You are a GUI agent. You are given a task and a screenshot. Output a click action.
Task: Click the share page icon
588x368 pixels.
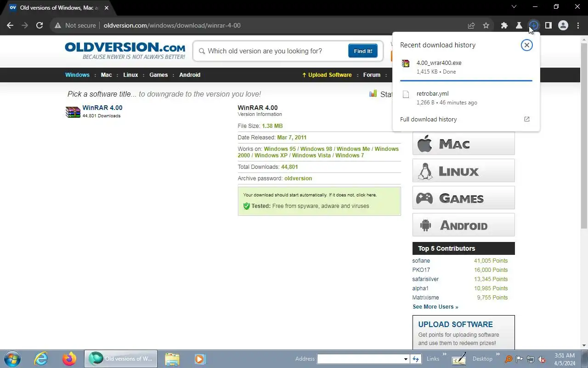click(x=471, y=25)
